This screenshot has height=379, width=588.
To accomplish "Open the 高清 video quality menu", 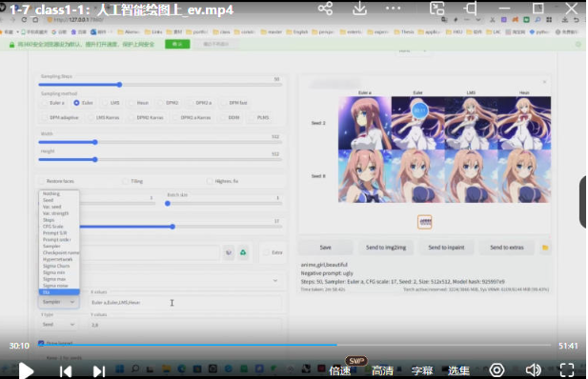I will (382, 370).
